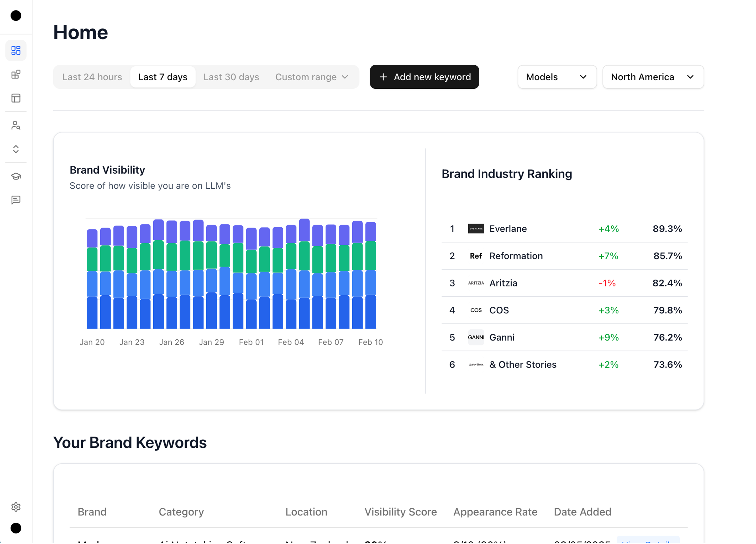This screenshot has width=756, height=544.
Task: Click the Your Brand Keywords heading
Action: click(x=130, y=443)
